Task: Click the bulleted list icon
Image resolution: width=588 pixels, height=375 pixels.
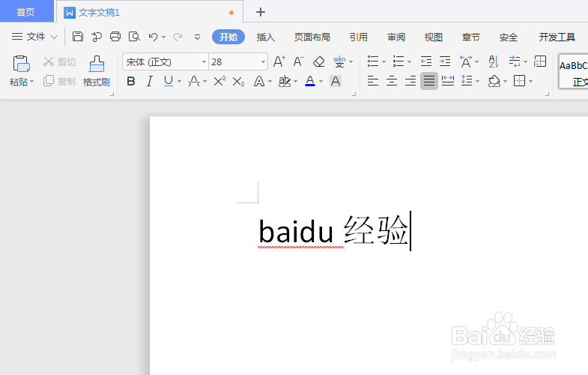Action: click(x=373, y=61)
